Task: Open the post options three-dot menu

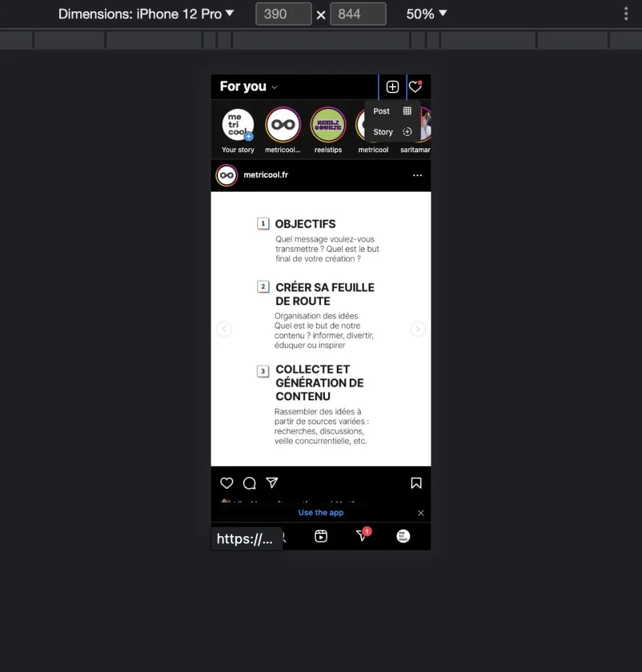Action: coord(417,175)
